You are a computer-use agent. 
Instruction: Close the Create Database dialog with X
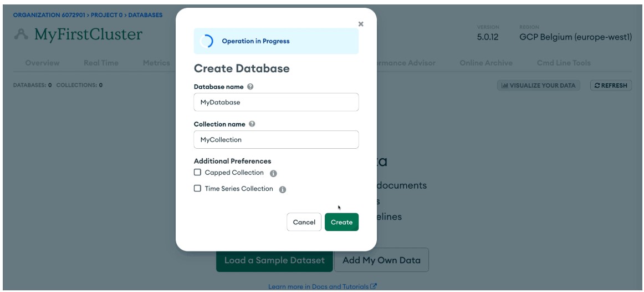pyautogui.click(x=361, y=24)
